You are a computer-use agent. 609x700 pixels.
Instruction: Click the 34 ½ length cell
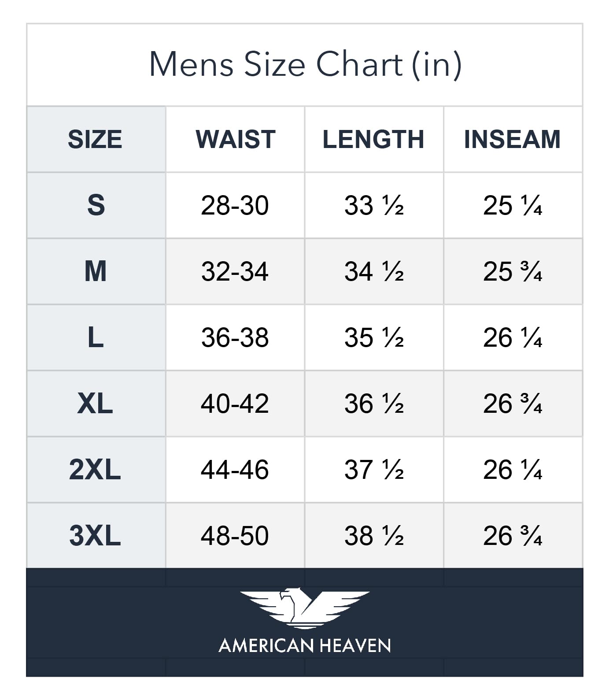click(374, 271)
